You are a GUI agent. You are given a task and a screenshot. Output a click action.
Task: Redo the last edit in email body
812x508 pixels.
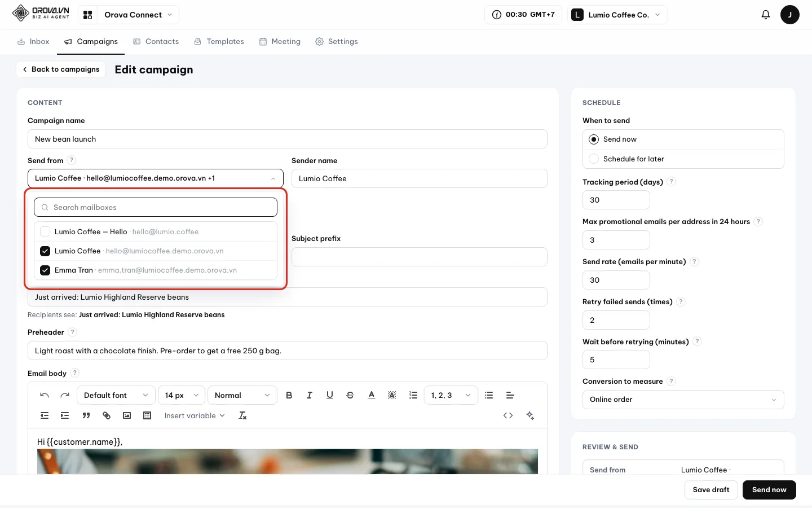coord(65,395)
